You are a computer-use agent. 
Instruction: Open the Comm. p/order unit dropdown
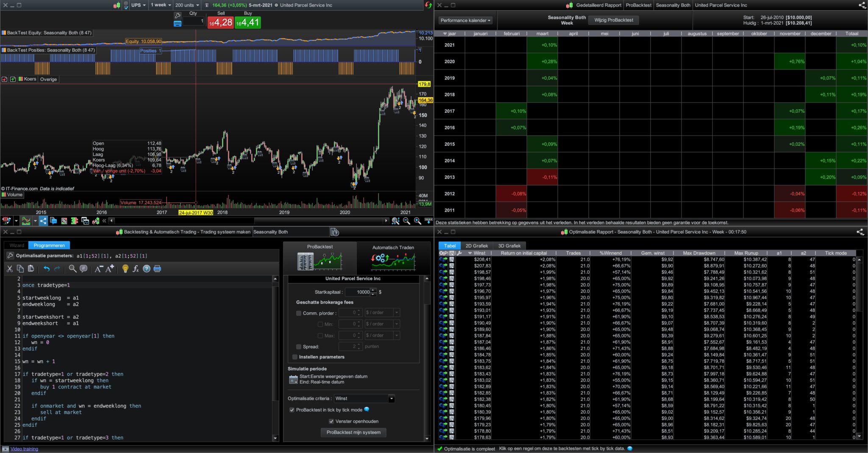point(382,313)
